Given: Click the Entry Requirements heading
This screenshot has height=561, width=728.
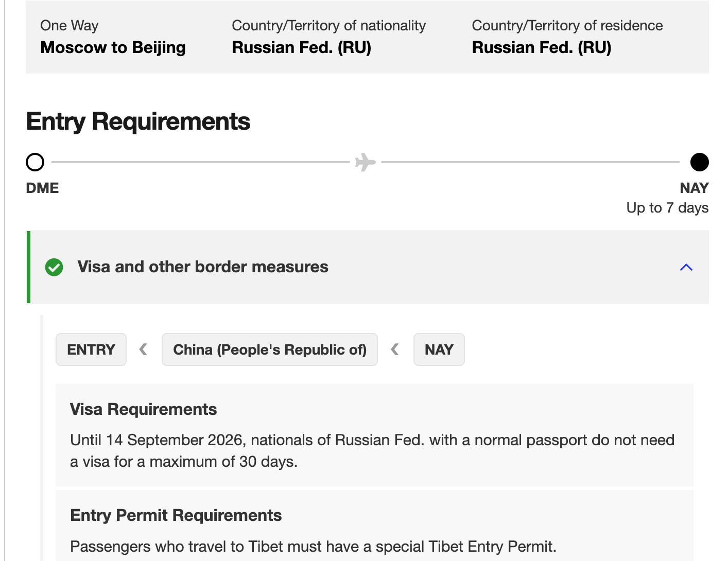Looking at the screenshot, I should tap(138, 122).
